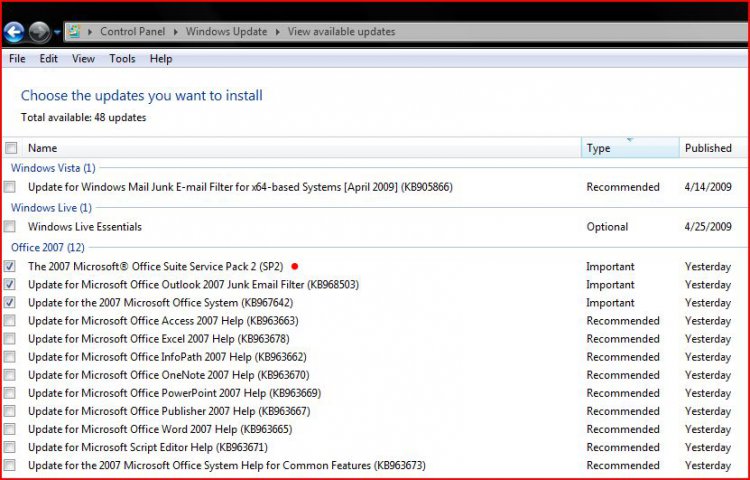Image resolution: width=750 pixels, height=480 pixels.
Task: Check Microsoft Script Editor Help KB963671
Action: click(x=10, y=447)
